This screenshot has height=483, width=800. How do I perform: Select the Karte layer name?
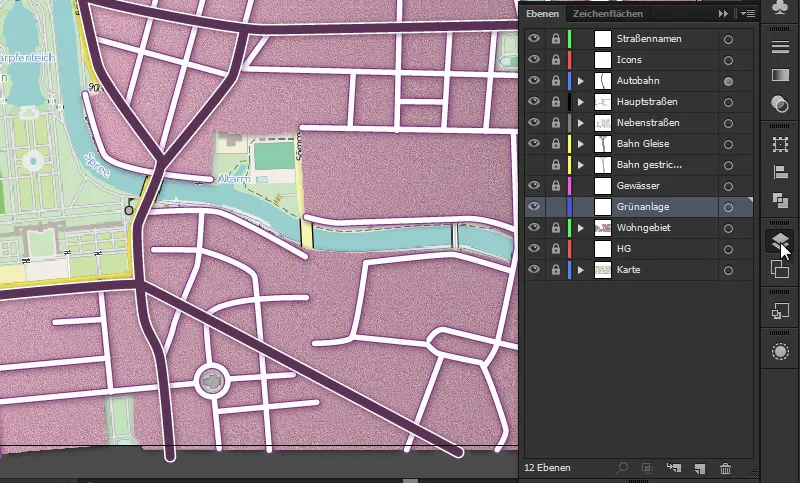tap(628, 269)
